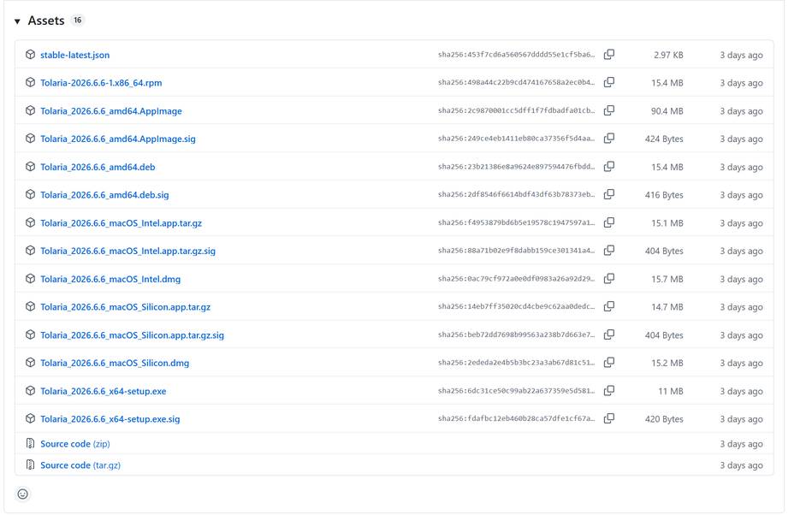This screenshot has height=515, width=812.
Task: Download Tolaria_2026.6.6_amd64.AppImage
Action: tap(111, 110)
